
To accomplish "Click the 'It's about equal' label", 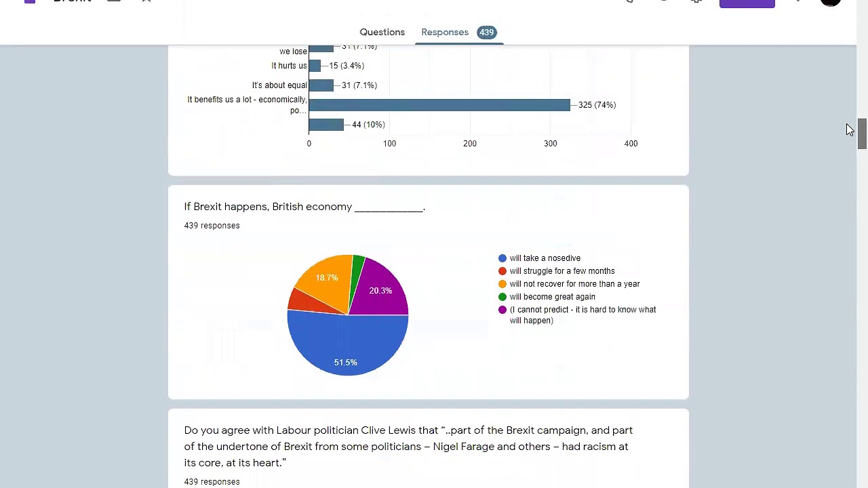I will click(279, 85).
